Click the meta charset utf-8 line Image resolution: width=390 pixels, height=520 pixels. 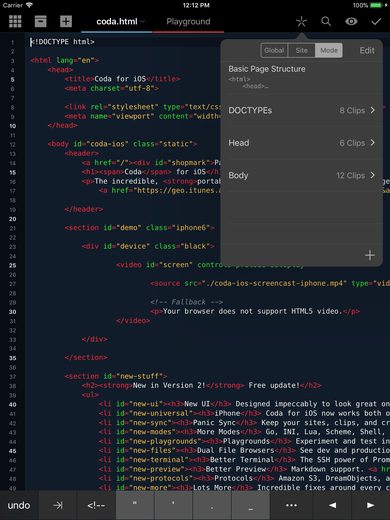[111, 88]
